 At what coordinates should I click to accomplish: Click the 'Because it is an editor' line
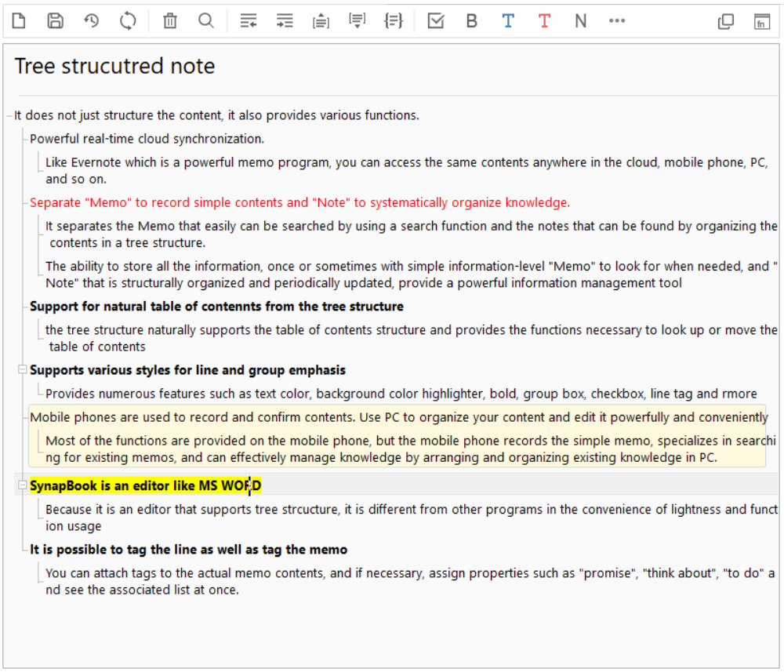(411, 518)
